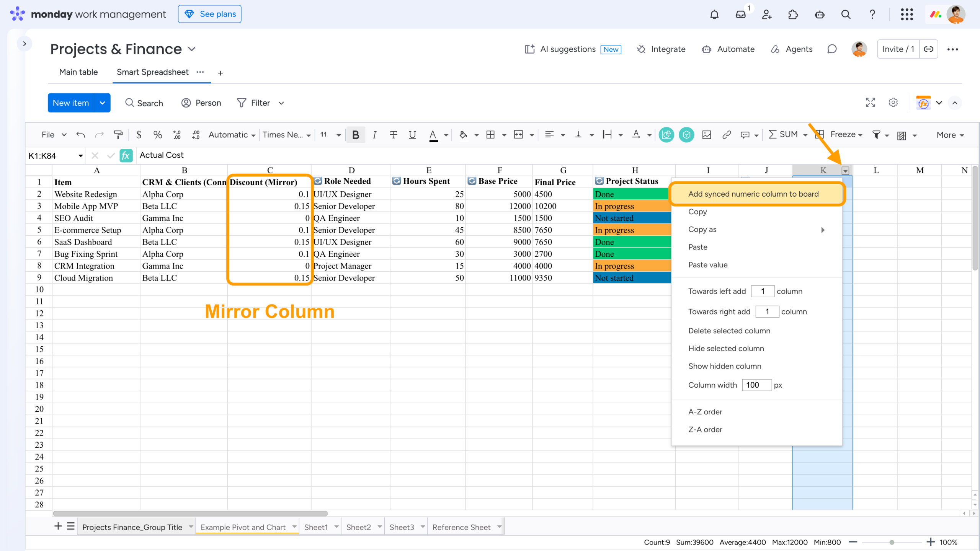
Task: Expand the Freeze dropdown
Action: [846, 135]
